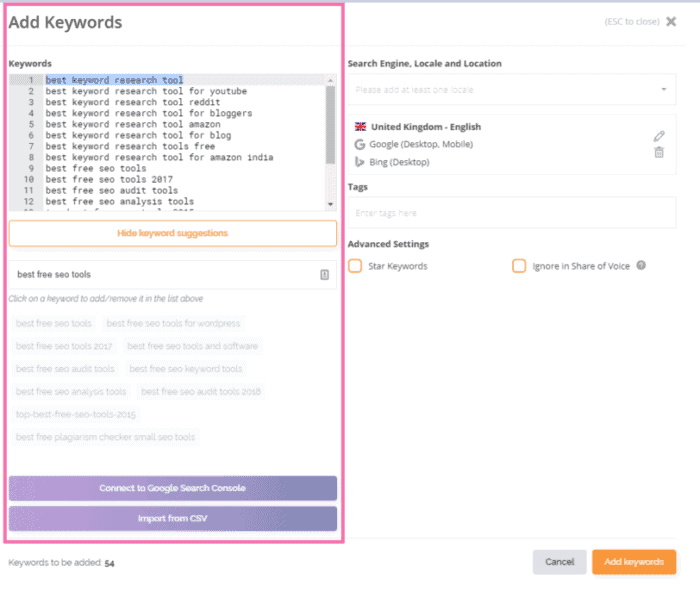The height and width of the screenshot is (591, 700).
Task: Click the locale dropdown arrow
Action: pos(664,90)
